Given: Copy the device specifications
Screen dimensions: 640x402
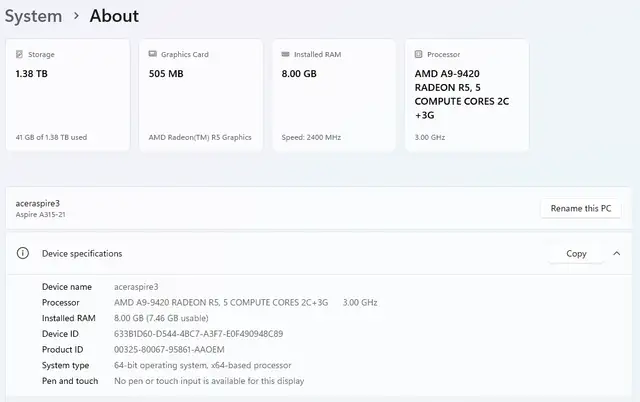Looking at the screenshot, I should [x=576, y=253].
